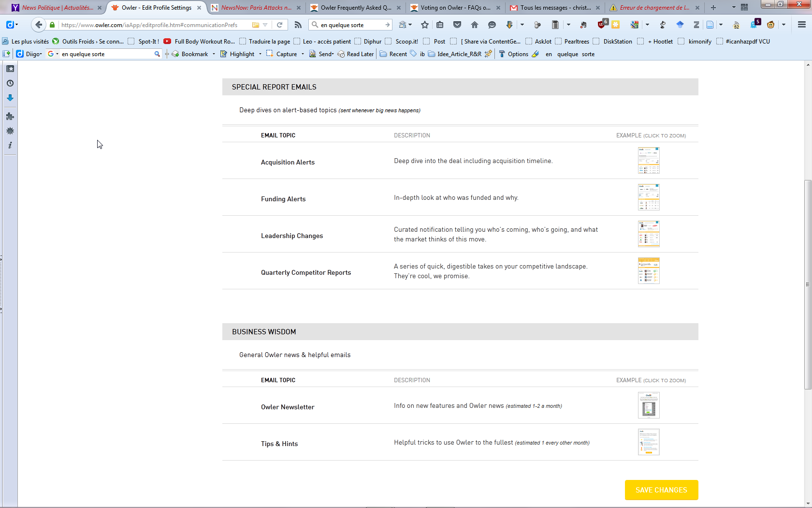
Task: Open bookmarks list icon
Action: pos(440,25)
